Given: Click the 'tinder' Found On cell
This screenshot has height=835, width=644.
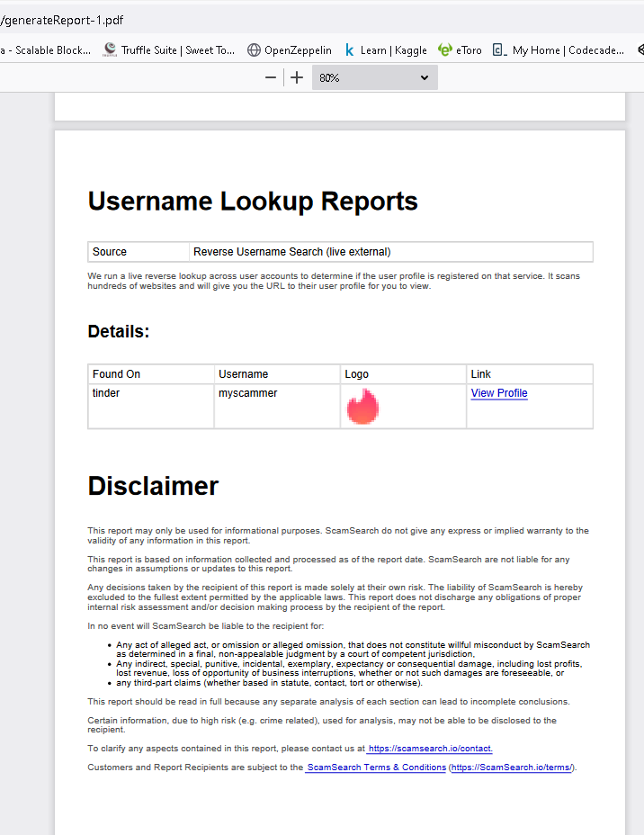Looking at the screenshot, I should pos(150,406).
